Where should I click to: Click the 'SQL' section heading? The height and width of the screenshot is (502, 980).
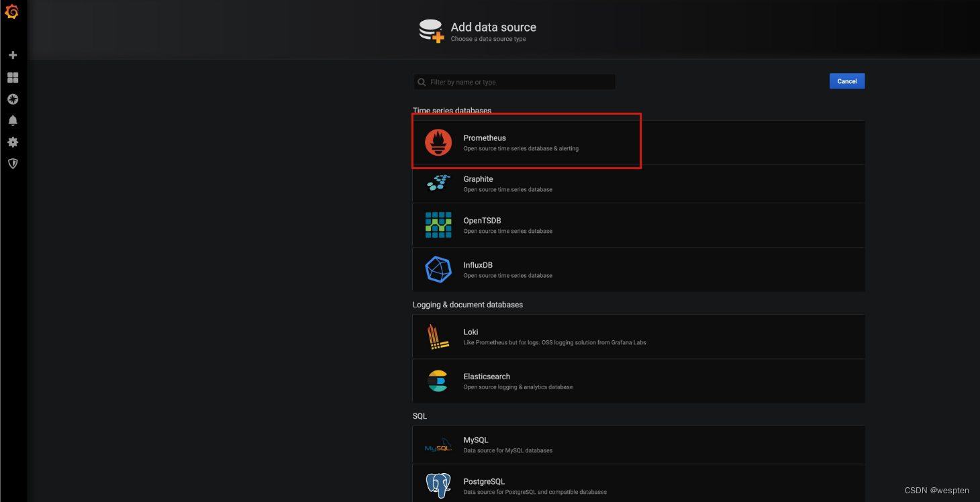[x=420, y=416]
